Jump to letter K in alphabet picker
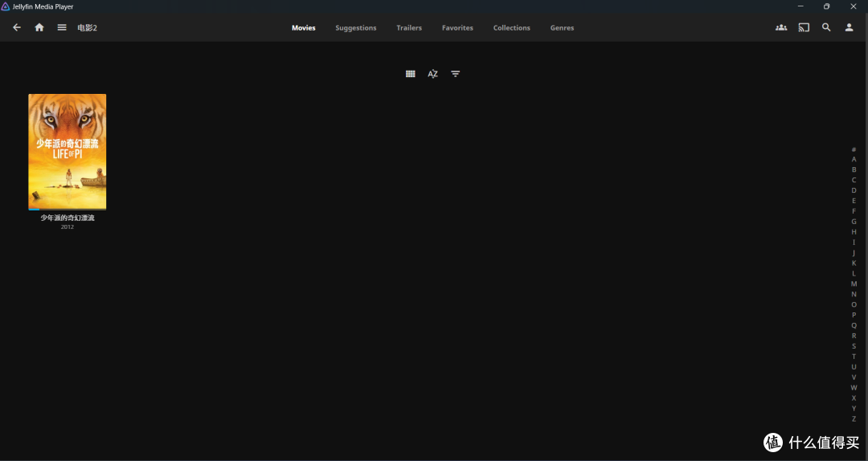The width and height of the screenshot is (868, 461). pyautogui.click(x=854, y=263)
